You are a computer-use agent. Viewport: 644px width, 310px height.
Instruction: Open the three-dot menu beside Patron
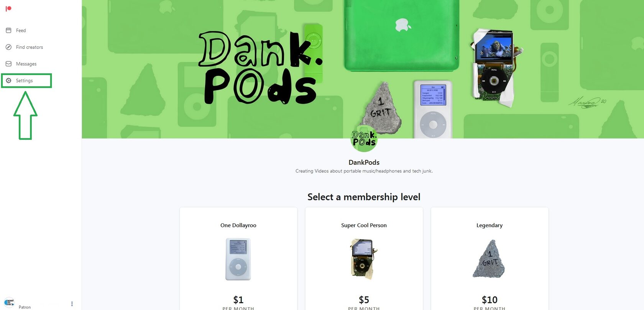click(72, 304)
